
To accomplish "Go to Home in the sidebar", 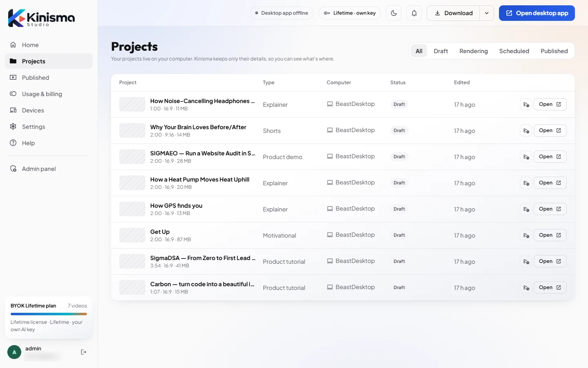I will tap(49, 45).
